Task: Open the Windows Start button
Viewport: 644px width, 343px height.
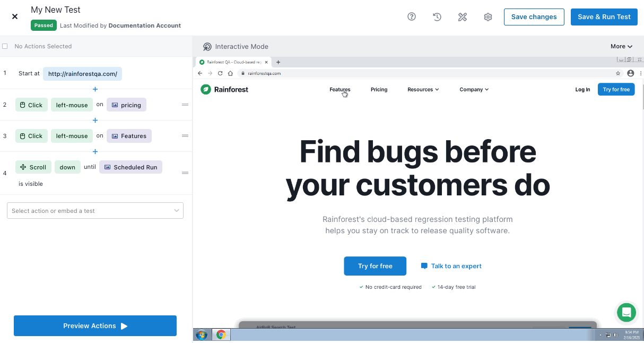Action: click(202, 335)
